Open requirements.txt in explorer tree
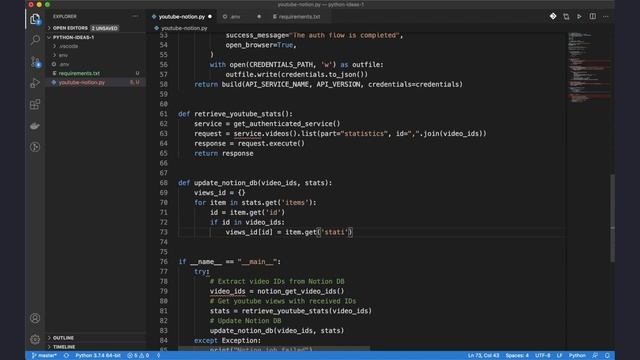 pyautogui.click(x=79, y=73)
